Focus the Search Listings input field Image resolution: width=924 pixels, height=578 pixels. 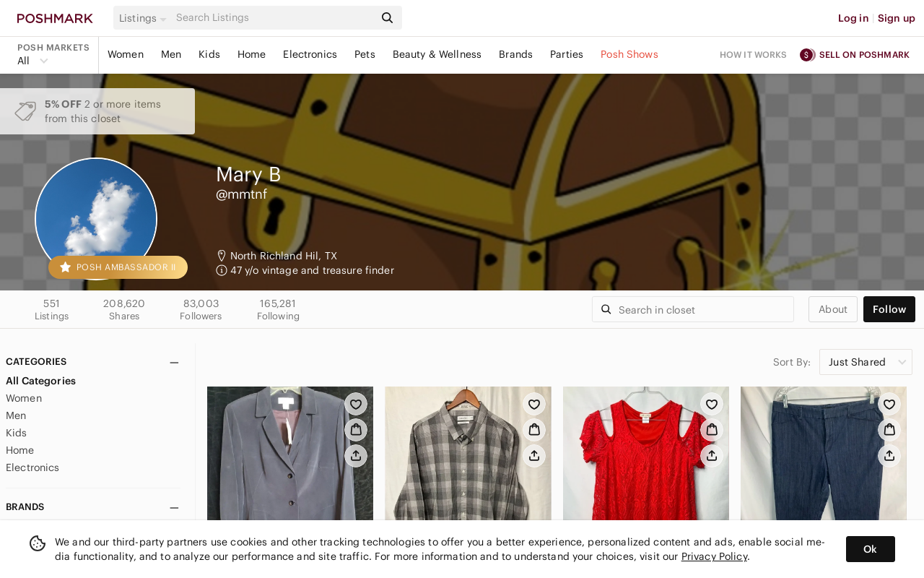tap(274, 18)
